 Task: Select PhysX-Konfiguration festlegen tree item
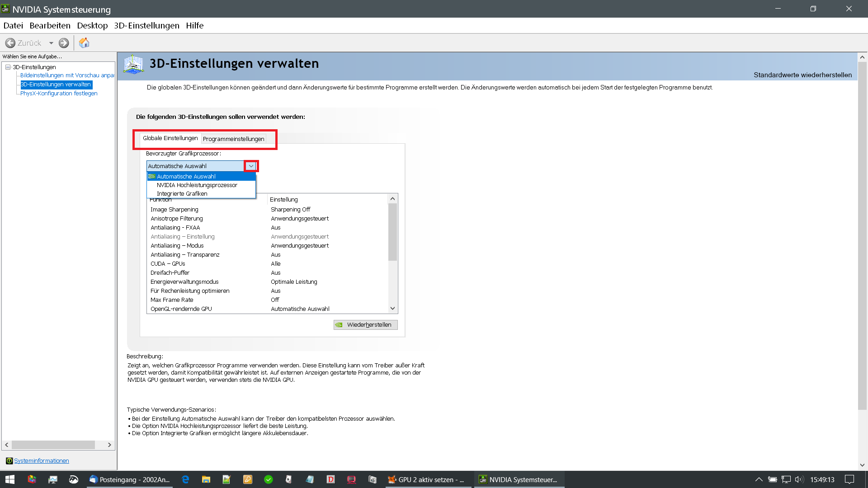59,93
